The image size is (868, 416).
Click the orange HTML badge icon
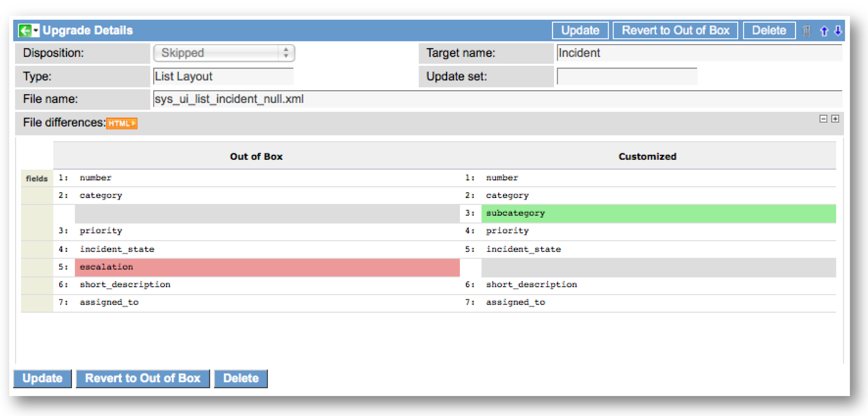point(122,123)
